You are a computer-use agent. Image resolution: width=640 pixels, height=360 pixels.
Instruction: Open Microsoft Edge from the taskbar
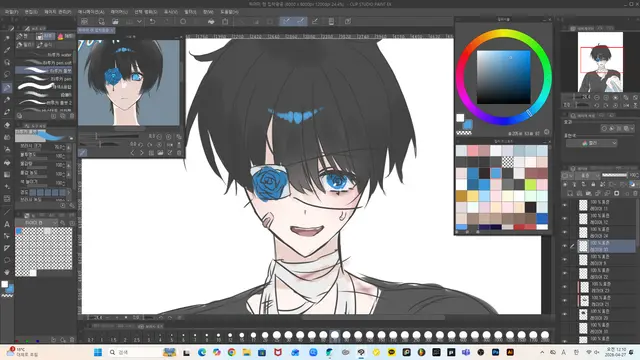click(202, 352)
